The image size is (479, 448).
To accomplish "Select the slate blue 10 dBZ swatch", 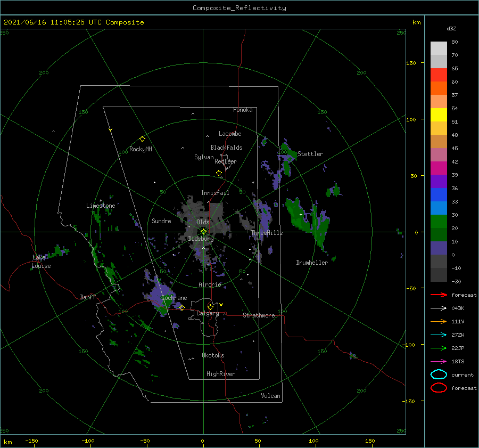I will pyautogui.click(x=439, y=248).
